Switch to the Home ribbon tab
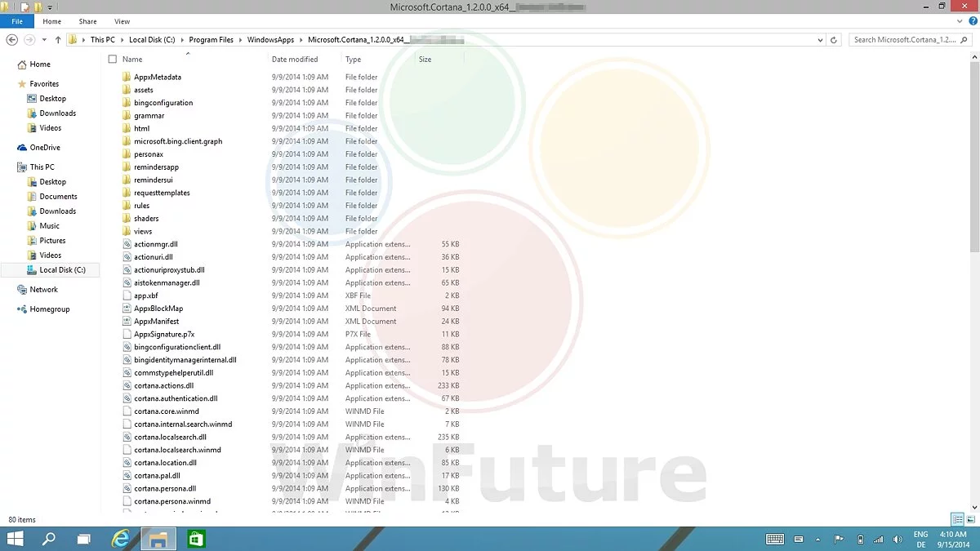 point(51,21)
